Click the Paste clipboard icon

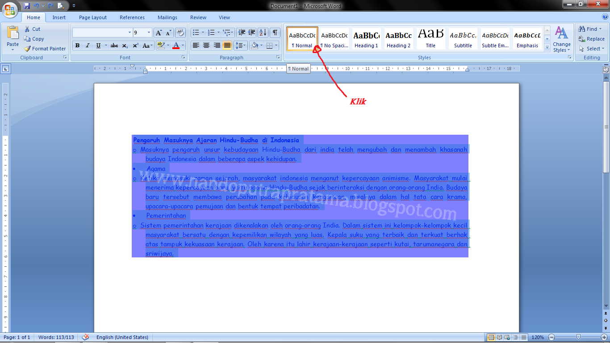tap(13, 33)
